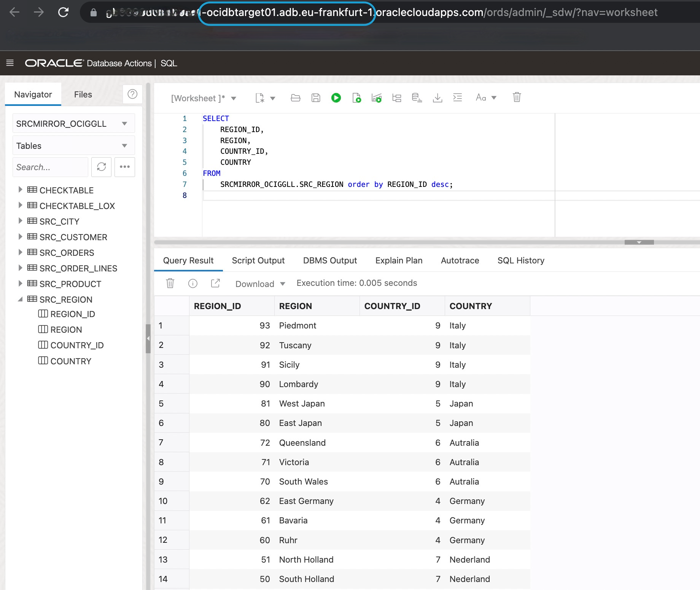This screenshot has height=590, width=700.
Task: Show query result info icon
Action: pyautogui.click(x=193, y=283)
